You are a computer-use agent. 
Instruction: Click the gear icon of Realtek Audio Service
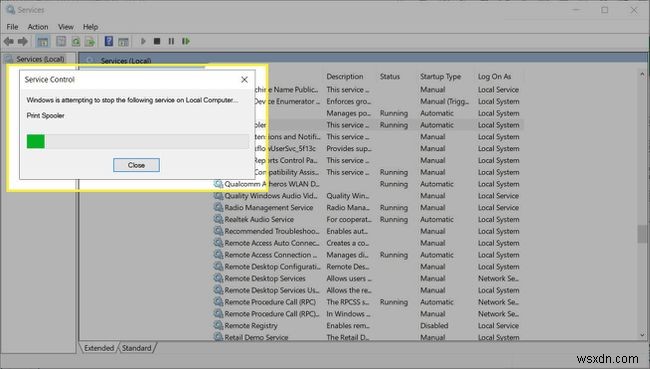218,219
